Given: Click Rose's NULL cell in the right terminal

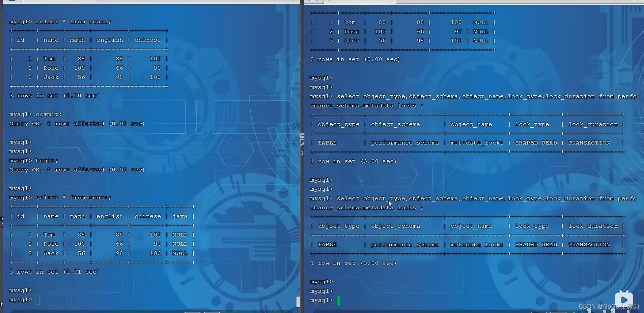Looking at the screenshot, I should 481,32.
